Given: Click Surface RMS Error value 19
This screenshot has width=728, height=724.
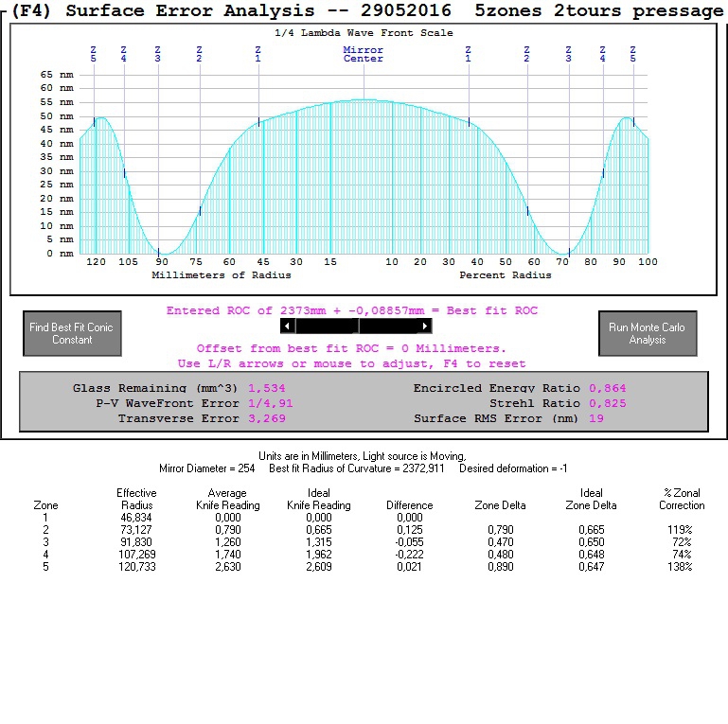Looking at the screenshot, I should pyautogui.click(x=596, y=418).
